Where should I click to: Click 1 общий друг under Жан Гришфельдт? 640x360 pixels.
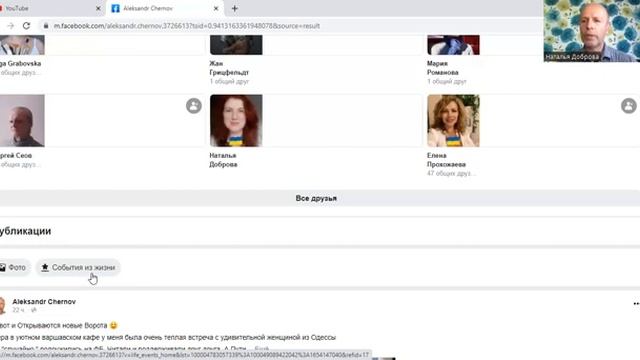229,81
